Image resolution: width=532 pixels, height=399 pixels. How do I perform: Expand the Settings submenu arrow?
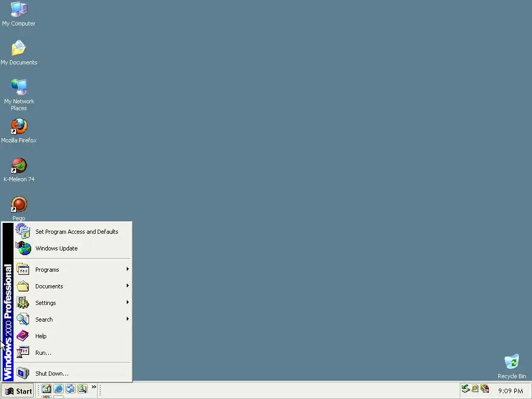128,302
